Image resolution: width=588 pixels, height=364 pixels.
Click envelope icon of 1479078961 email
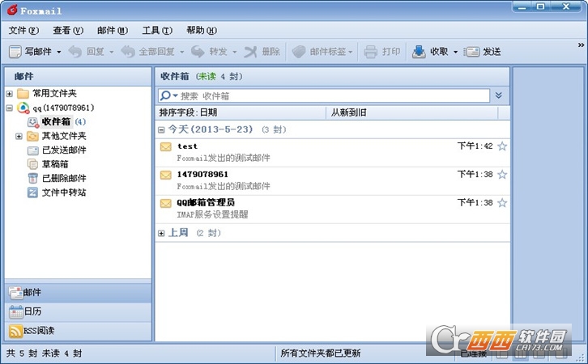(x=166, y=175)
